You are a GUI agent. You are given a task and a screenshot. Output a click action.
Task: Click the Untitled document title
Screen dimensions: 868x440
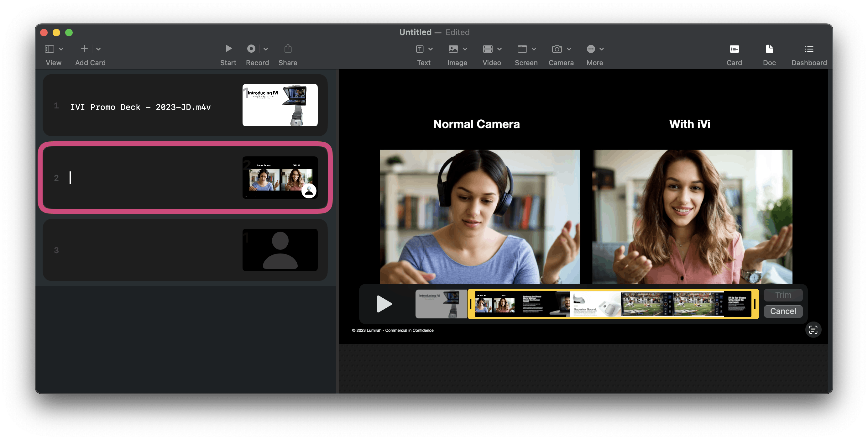[x=415, y=32]
